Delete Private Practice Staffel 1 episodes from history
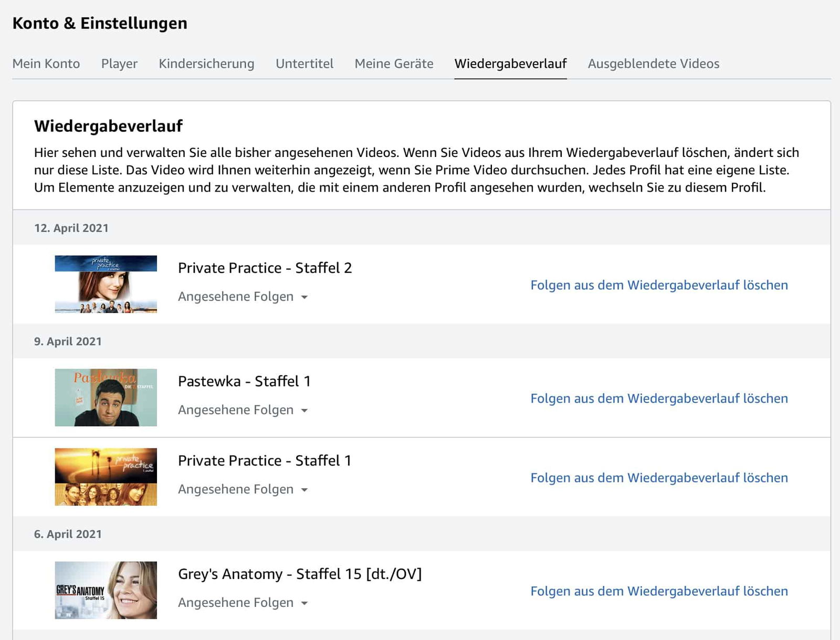840x640 pixels. click(659, 478)
